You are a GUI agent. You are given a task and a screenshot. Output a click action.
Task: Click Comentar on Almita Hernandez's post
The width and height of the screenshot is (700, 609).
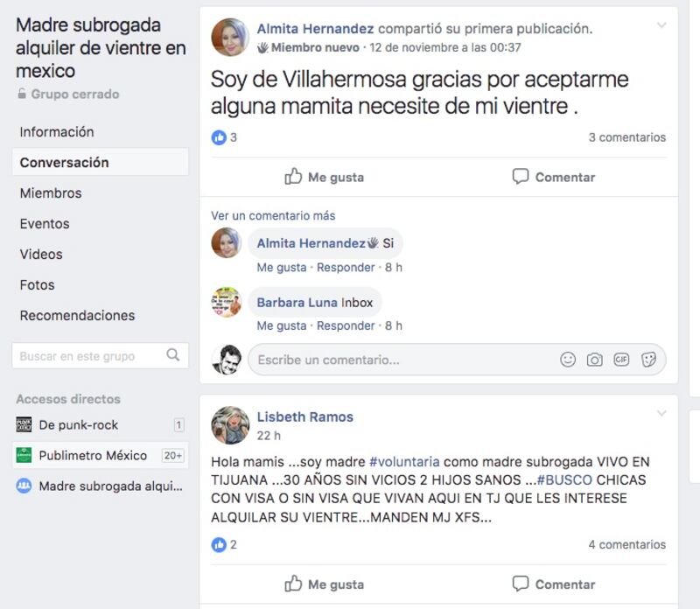coord(554,177)
